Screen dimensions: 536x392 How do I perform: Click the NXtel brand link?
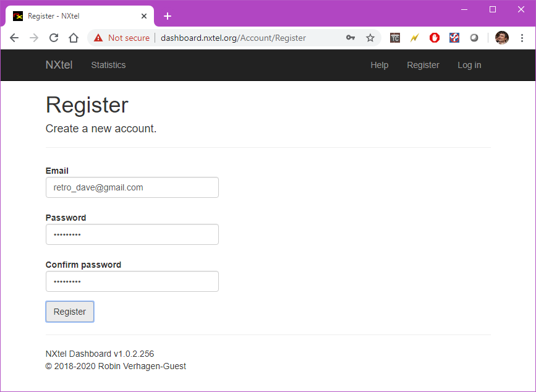coord(59,65)
